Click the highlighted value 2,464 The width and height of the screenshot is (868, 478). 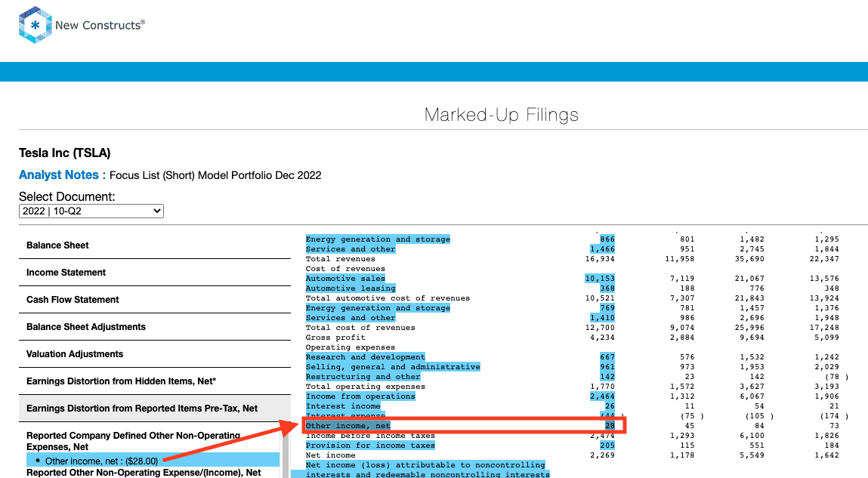coord(602,396)
